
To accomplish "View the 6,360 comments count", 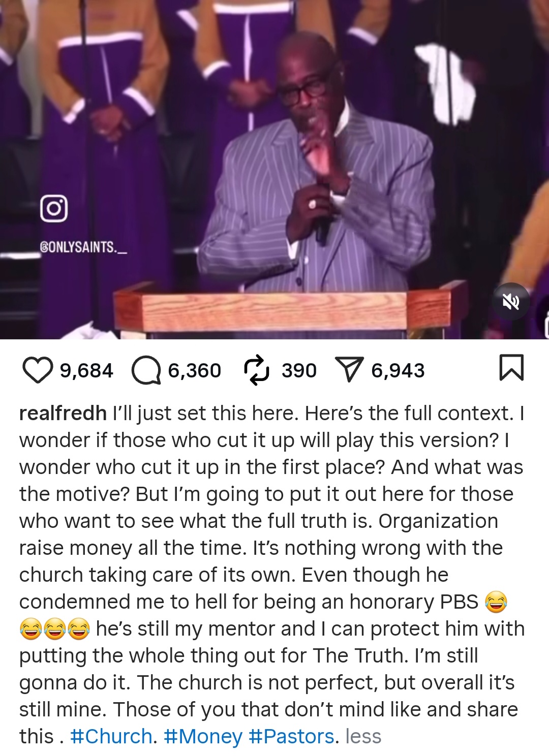I will point(195,370).
